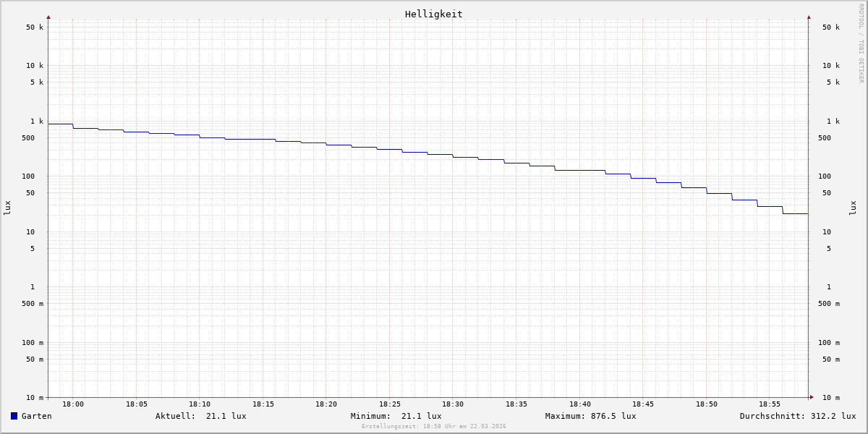Click the left-axis "lux" unit label
Viewport: 868px width, 434px height.
(x=7, y=208)
